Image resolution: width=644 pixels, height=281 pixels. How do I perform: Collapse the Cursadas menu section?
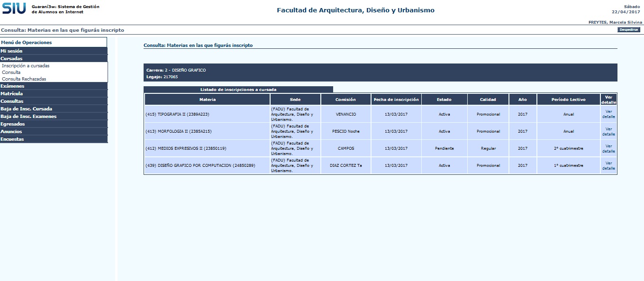point(54,59)
